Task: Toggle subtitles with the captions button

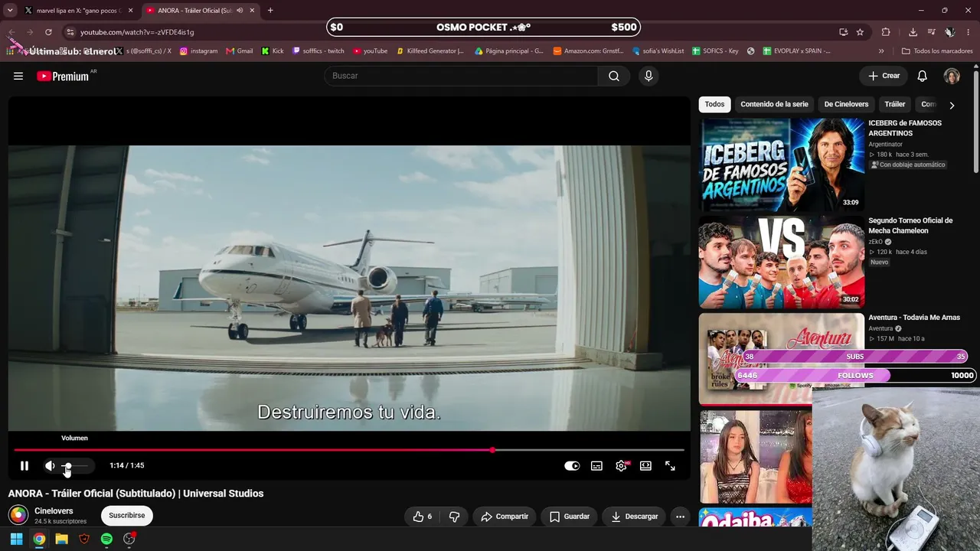Action: pyautogui.click(x=596, y=465)
